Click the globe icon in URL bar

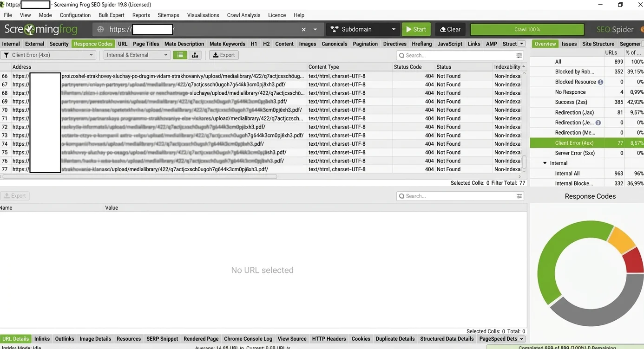100,29
